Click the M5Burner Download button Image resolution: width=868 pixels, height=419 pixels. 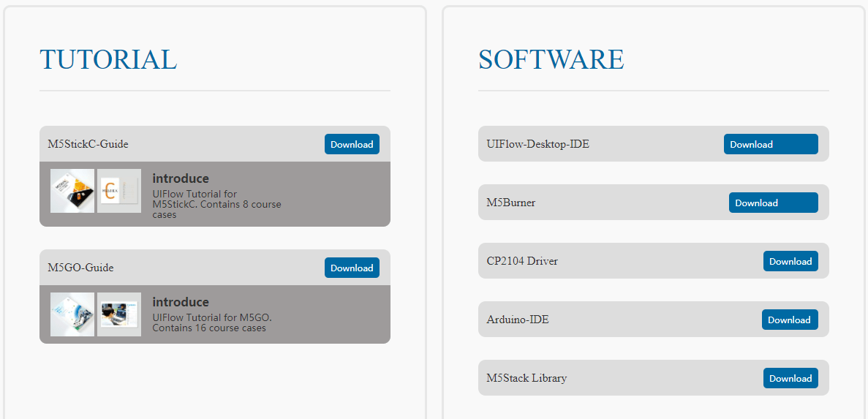click(773, 203)
